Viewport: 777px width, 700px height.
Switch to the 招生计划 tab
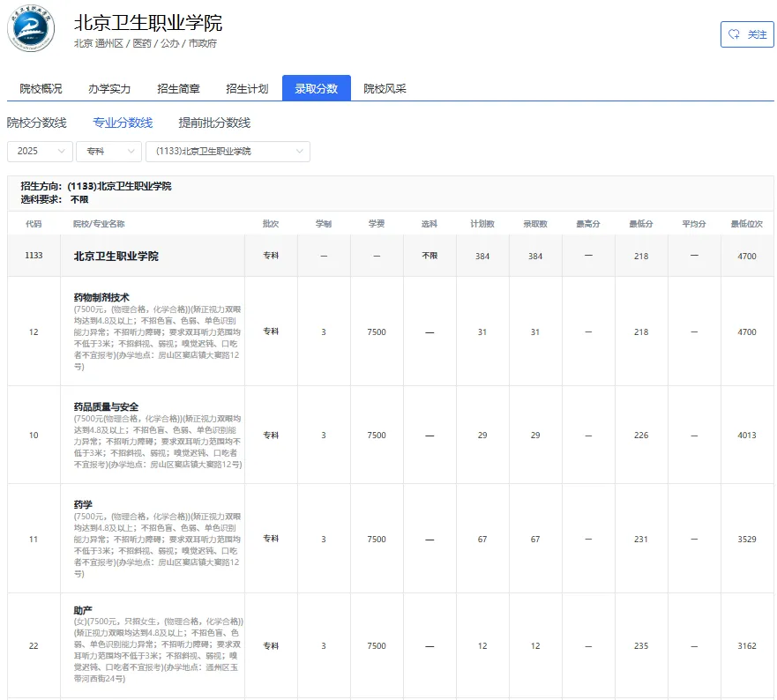[x=247, y=89]
